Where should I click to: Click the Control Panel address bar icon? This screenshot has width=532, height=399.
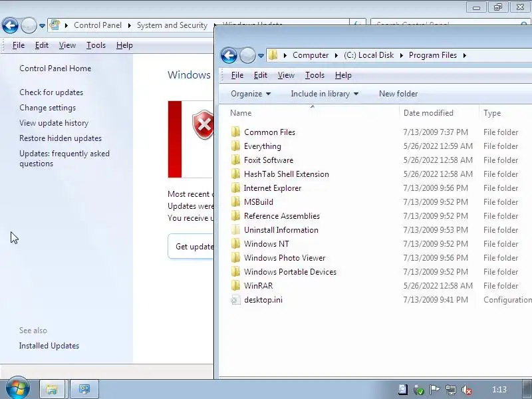[x=55, y=25]
